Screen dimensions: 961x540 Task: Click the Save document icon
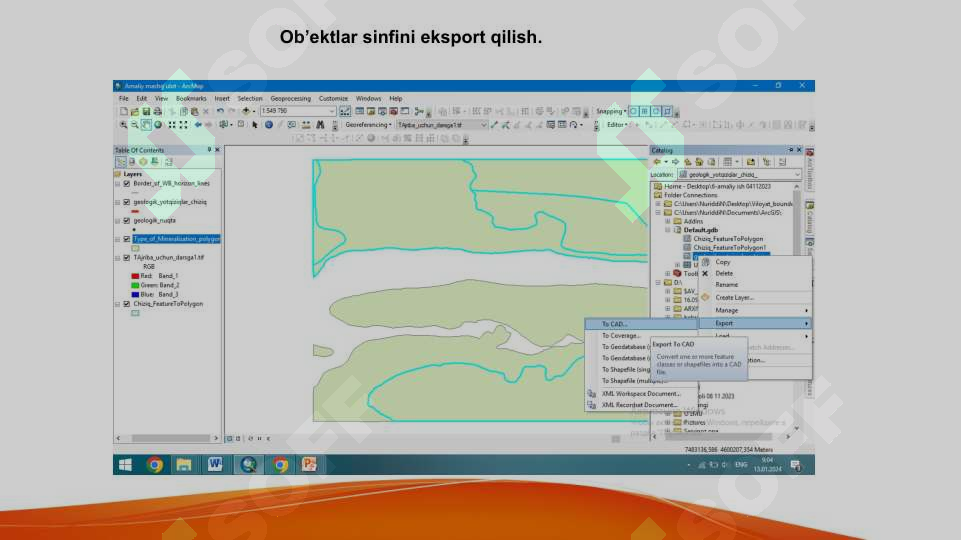click(x=146, y=112)
